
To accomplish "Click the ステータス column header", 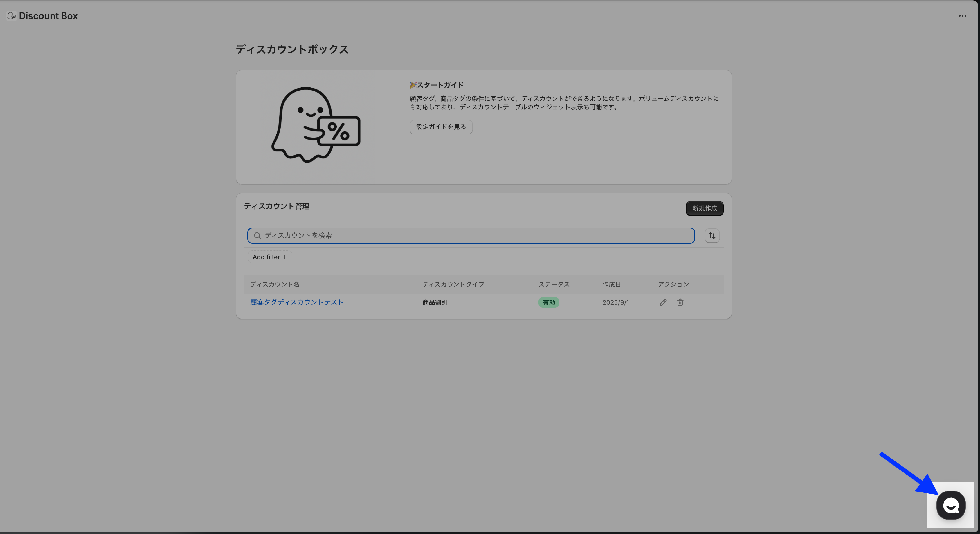I will (554, 284).
